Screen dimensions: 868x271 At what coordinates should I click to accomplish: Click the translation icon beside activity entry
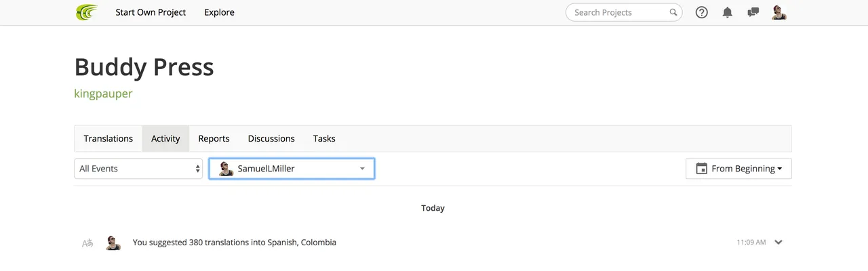[x=87, y=243]
